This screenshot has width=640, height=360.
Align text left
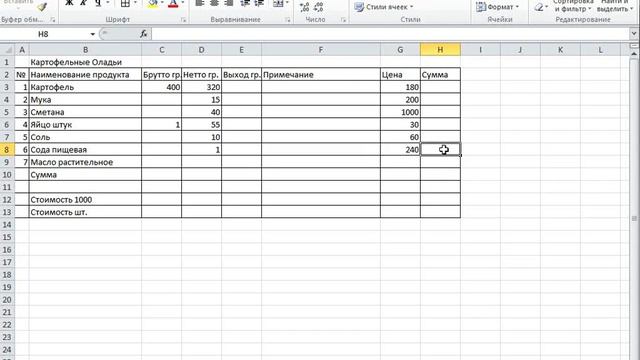[200, 4]
